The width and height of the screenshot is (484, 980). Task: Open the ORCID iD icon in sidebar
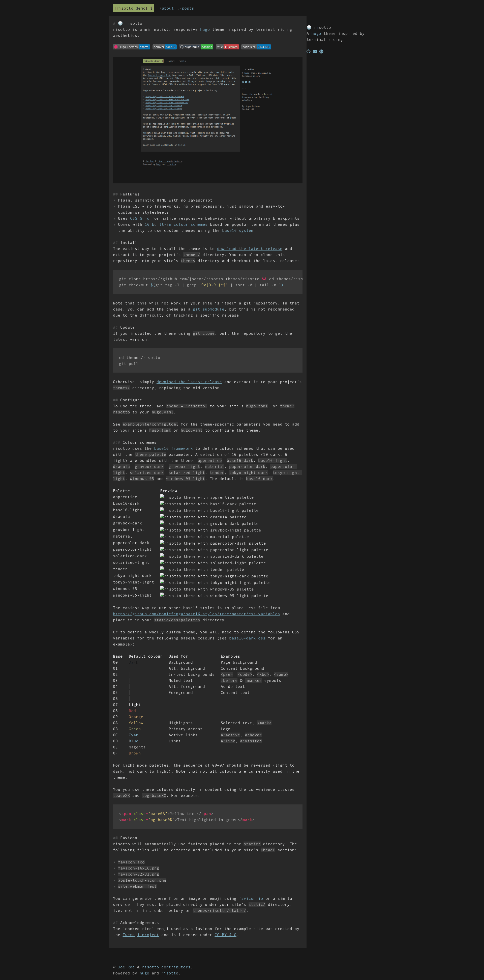pos(321,51)
